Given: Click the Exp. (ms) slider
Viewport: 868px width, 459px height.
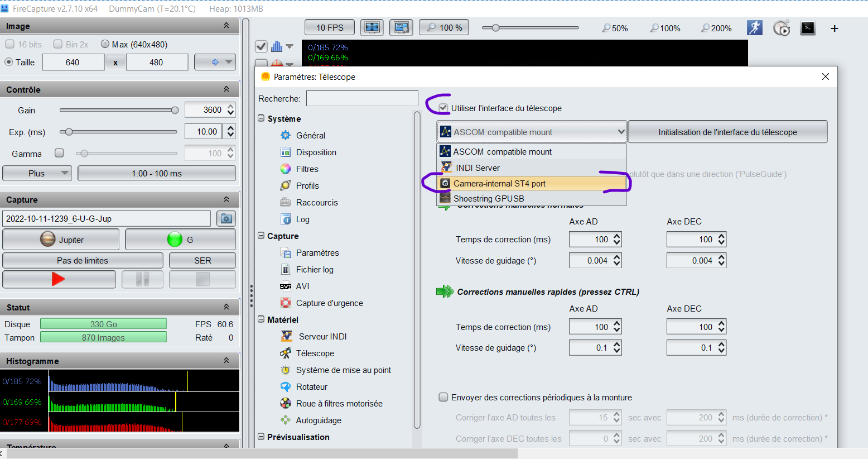Looking at the screenshot, I should pos(119,132).
